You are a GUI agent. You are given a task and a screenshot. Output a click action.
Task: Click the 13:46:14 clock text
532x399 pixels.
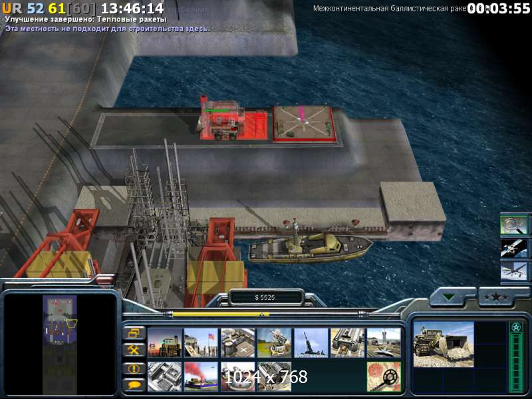click(132, 8)
